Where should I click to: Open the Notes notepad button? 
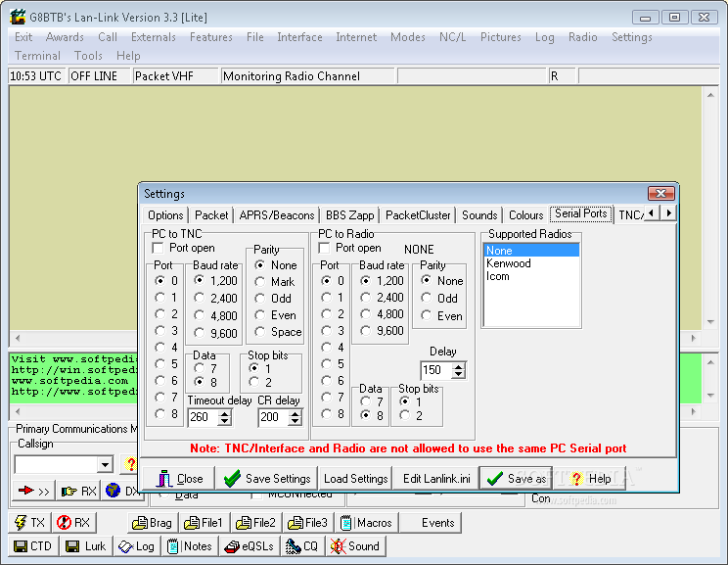click(x=189, y=546)
